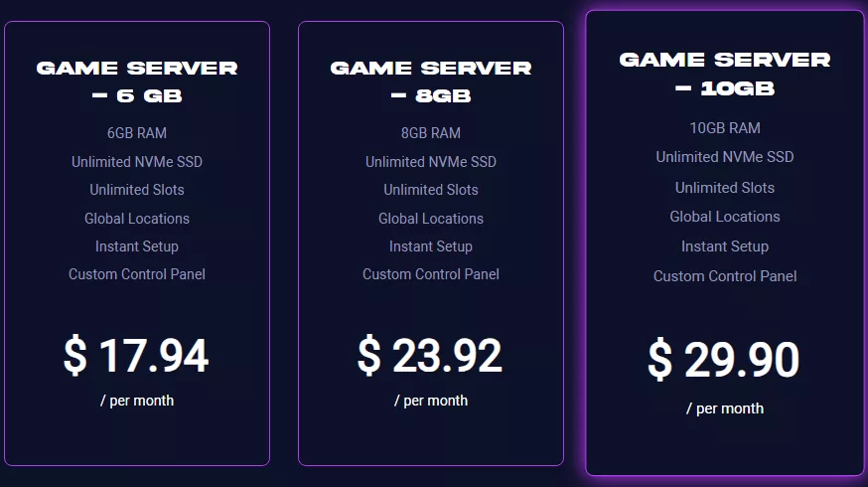
Task: Click '/ per month' under $ 29.90
Action: [x=725, y=408]
